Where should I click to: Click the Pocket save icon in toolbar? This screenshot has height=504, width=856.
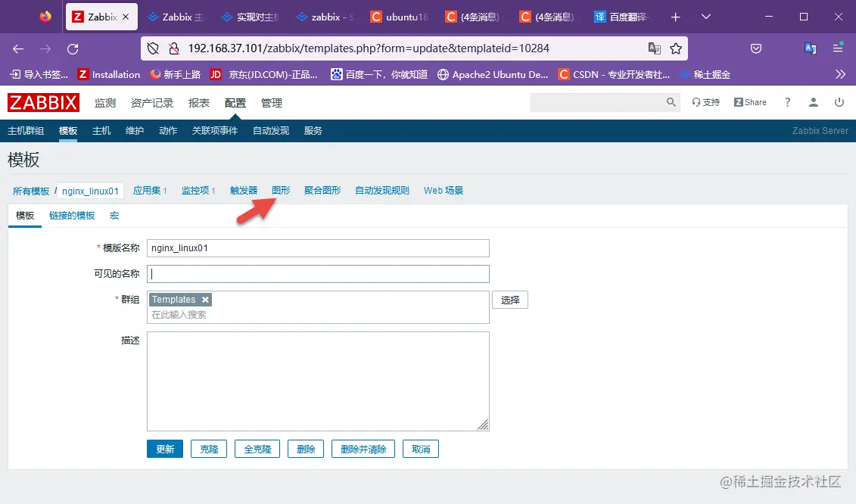click(x=756, y=48)
